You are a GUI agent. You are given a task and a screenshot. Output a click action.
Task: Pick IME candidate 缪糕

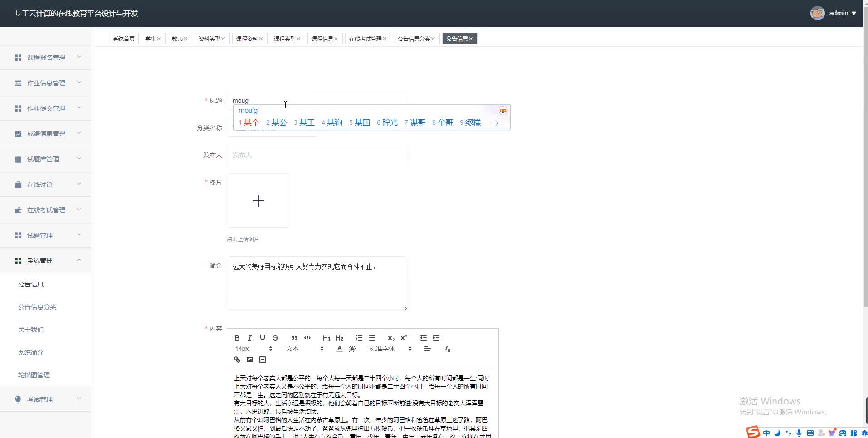pos(470,122)
